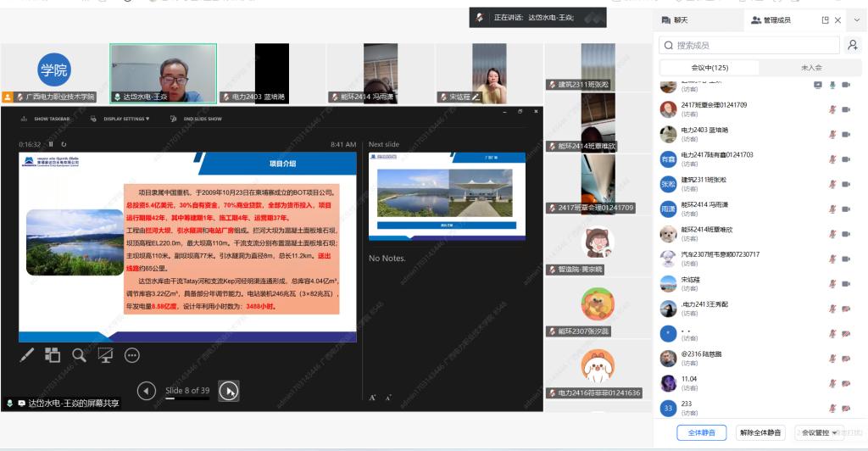
Task: Click the camera icon for member 233
Action: click(846, 409)
